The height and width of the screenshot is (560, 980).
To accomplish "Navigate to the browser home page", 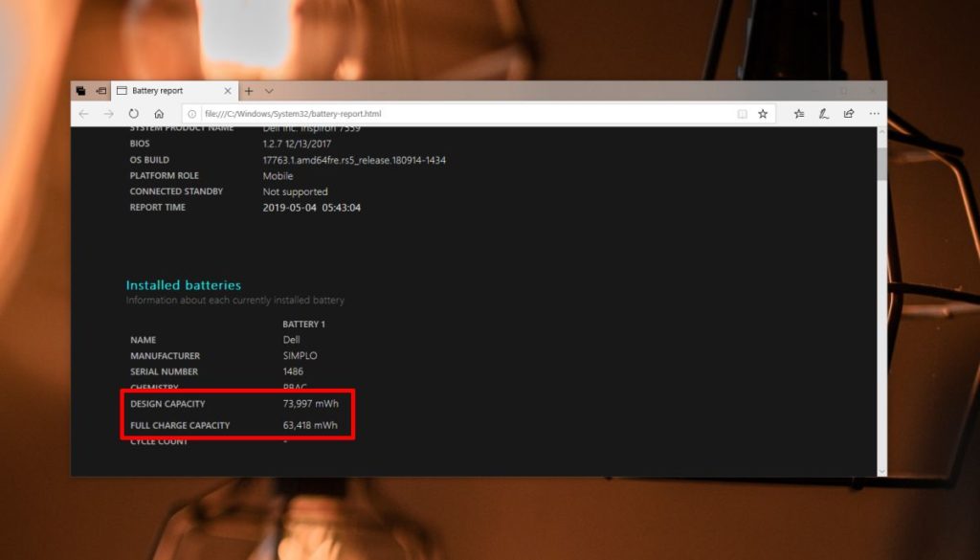I will coord(158,113).
